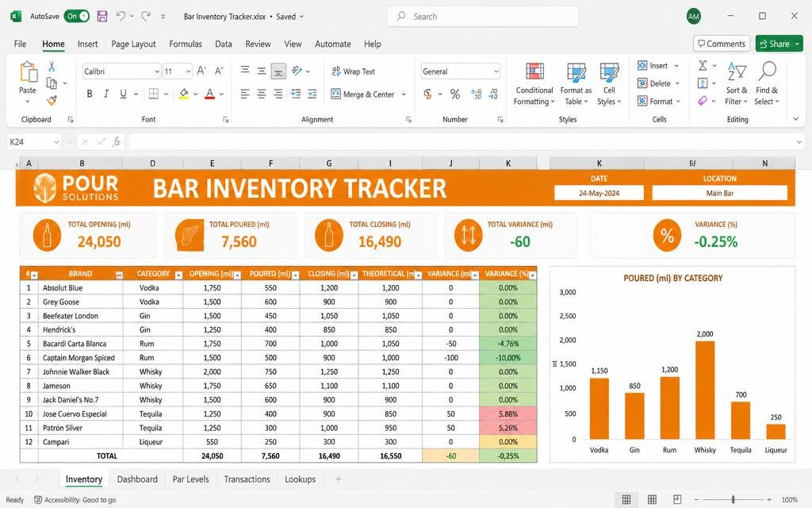Click the Main Bar location cell
This screenshot has height=508, width=812.
[x=720, y=194]
